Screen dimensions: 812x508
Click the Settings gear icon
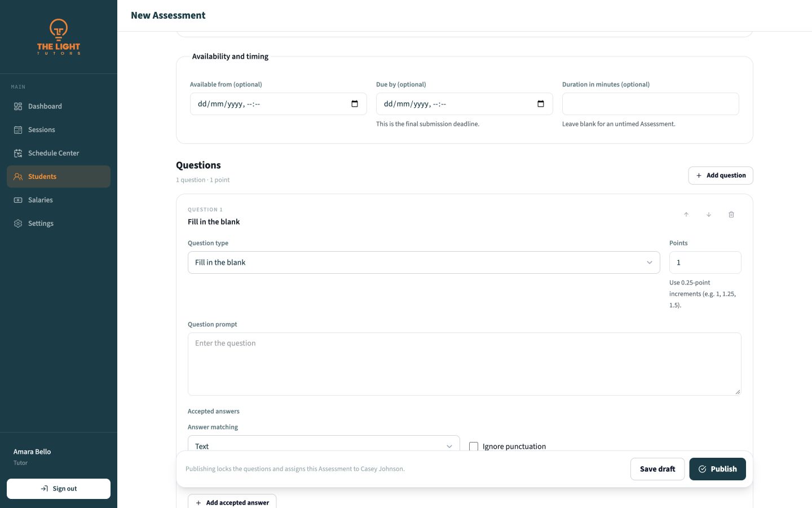click(x=18, y=224)
